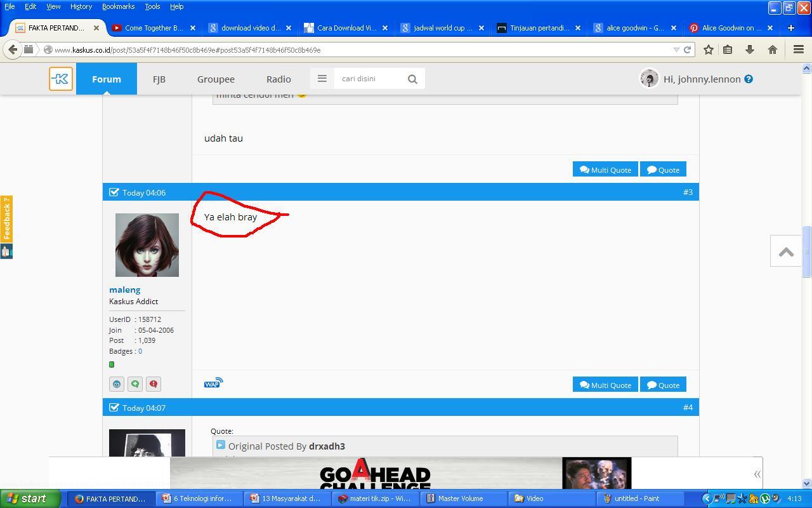Click in the 'cari disini' search field
This screenshot has height=508, width=812.
pyautogui.click(x=369, y=79)
